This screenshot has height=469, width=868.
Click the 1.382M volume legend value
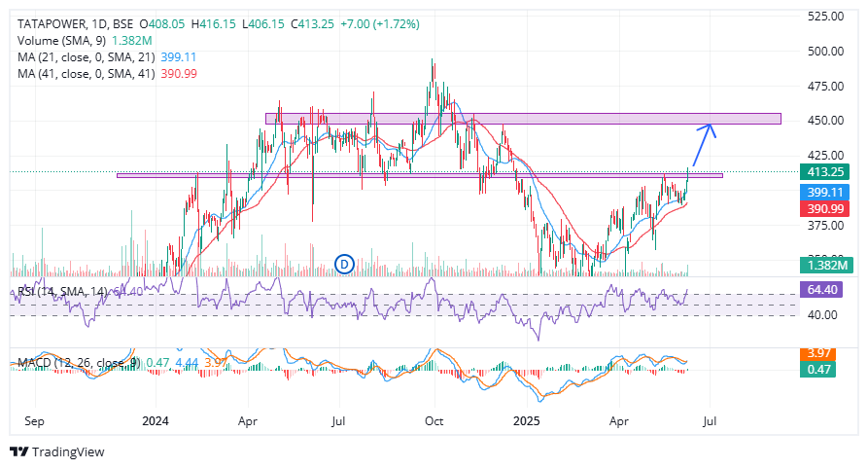coord(132,41)
